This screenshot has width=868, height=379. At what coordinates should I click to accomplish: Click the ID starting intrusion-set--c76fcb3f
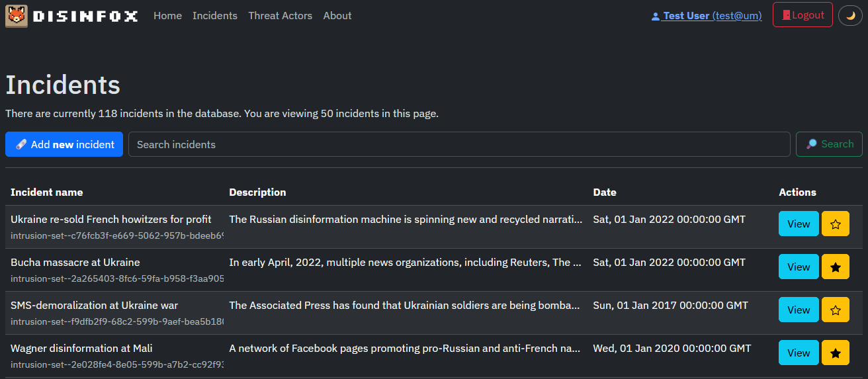coord(117,235)
